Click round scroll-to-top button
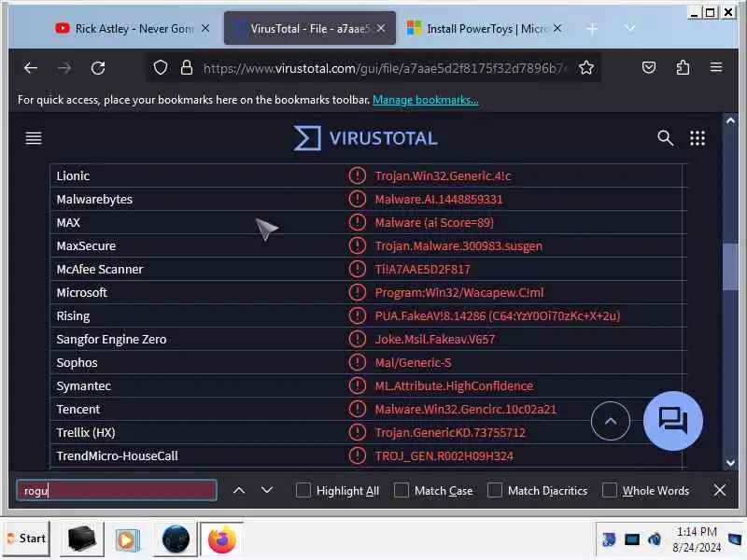The width and height of the screenshot is (747, 560). 611,421
